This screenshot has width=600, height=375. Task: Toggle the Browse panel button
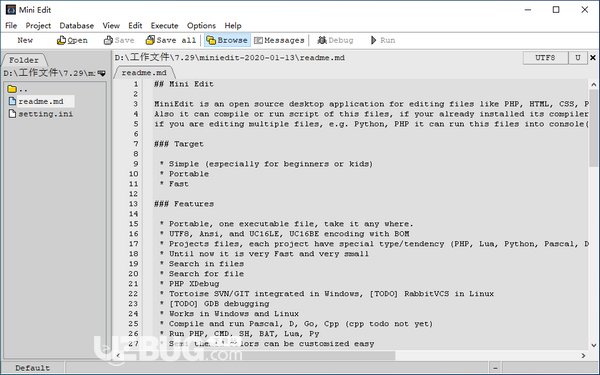227,40
